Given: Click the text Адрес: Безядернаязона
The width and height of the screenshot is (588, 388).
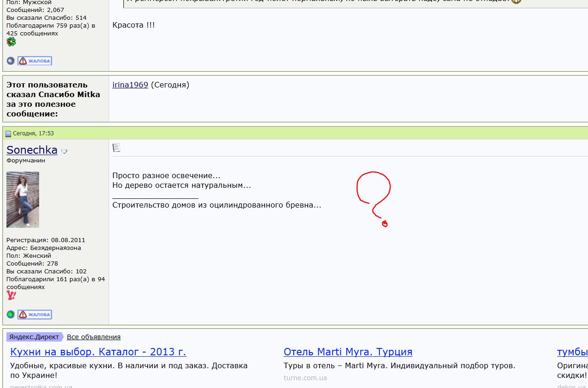Looking at the screenshot, I should [x=44, y=248].
